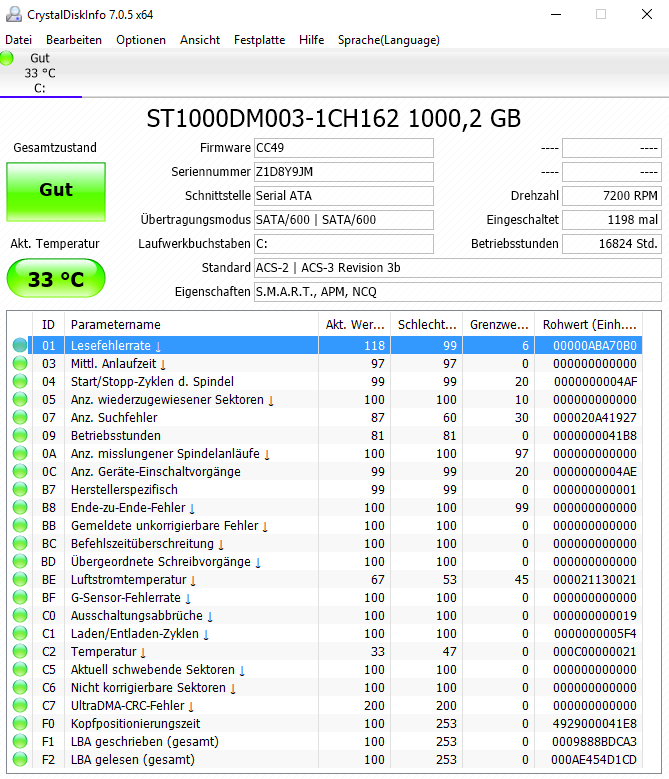Click the Schlecht... column header

[x=427, y=324]
